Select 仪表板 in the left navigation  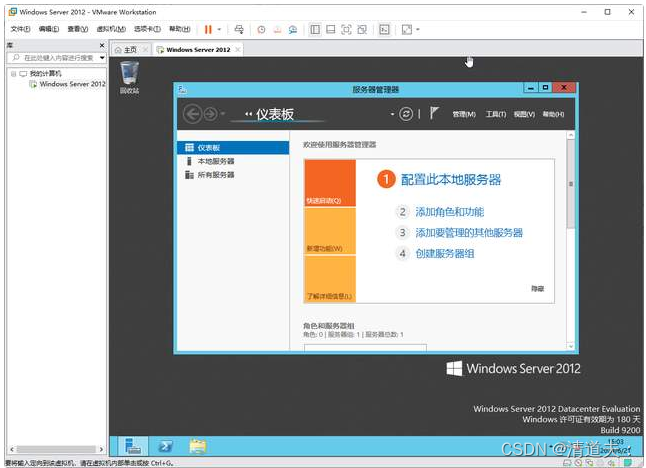coord(233,147)
